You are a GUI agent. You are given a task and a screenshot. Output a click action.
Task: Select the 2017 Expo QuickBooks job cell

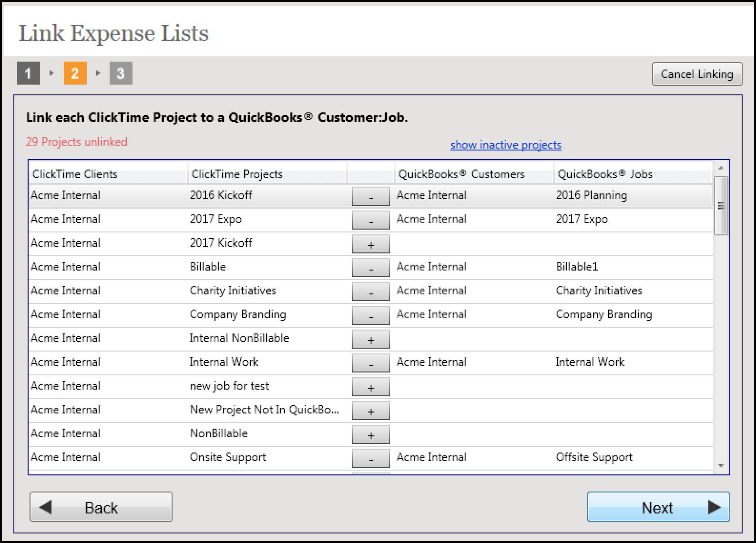pyautogui.click(x=582, y=219)
